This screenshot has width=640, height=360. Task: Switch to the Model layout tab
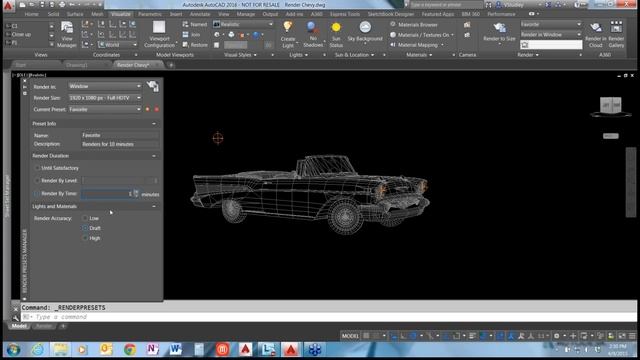19,326
